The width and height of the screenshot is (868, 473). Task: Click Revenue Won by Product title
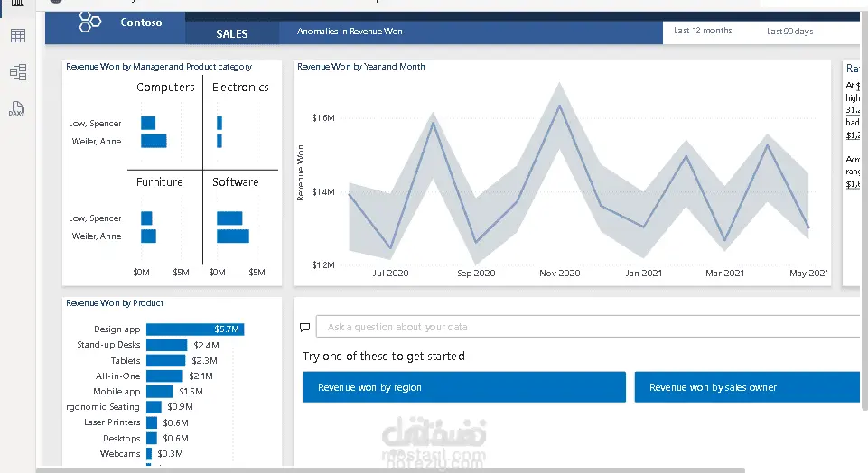(115, 303)
